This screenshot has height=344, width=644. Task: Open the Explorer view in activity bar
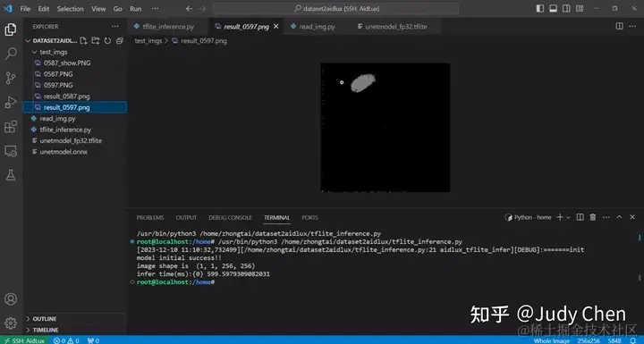[x=11, y=29]
